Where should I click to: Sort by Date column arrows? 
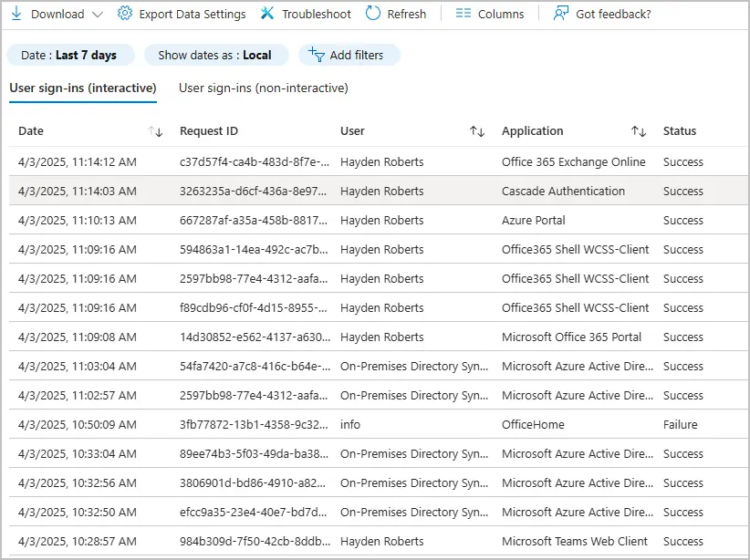[x=155, y=131]
